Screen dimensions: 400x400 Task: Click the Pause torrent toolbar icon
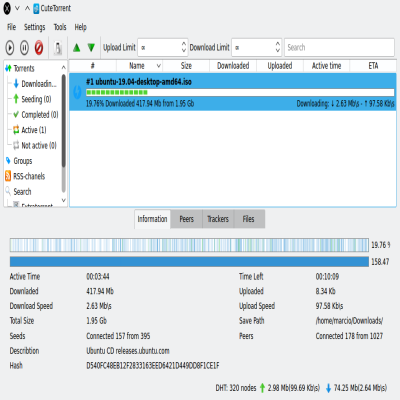pos(24,48)
